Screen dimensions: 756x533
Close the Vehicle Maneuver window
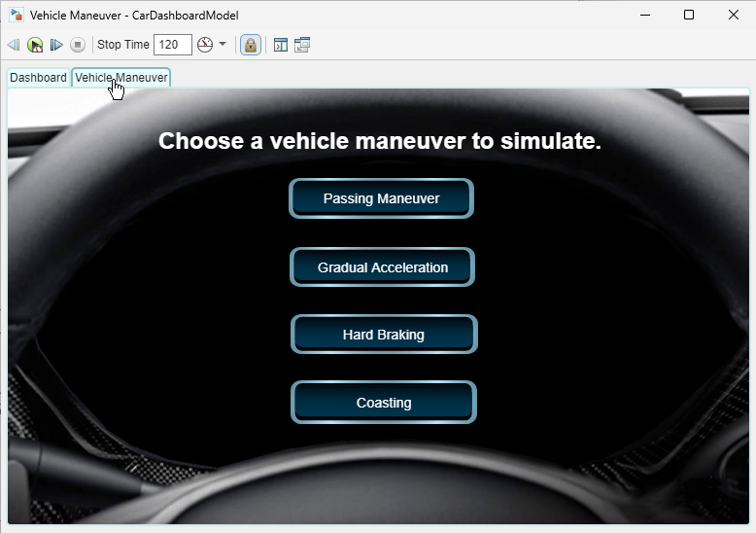[734, 15]
